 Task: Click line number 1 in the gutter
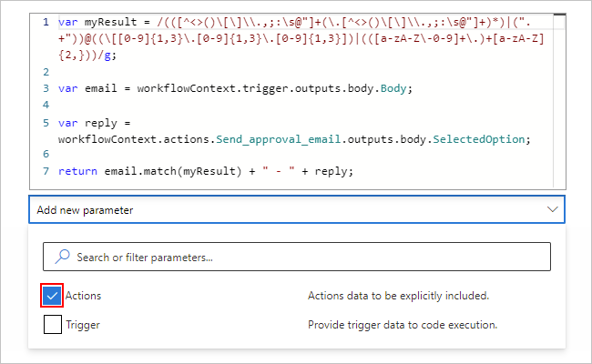(46, 21)
